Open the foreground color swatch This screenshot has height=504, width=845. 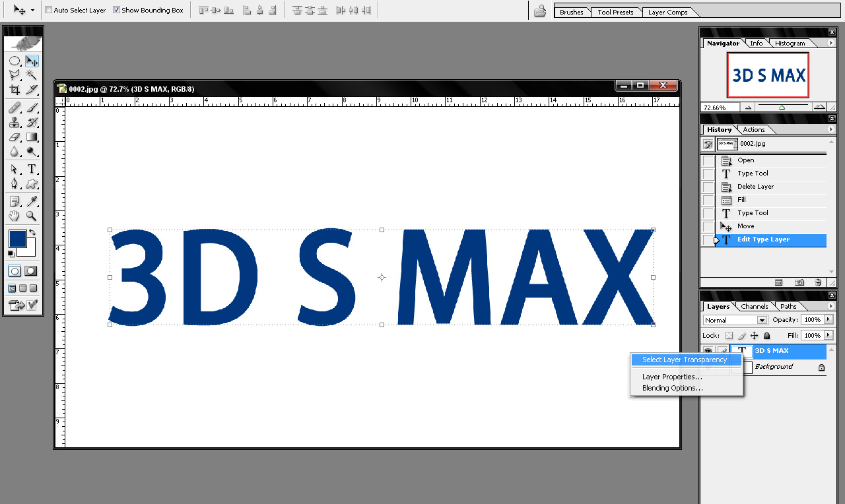click(x=17, y=238)
